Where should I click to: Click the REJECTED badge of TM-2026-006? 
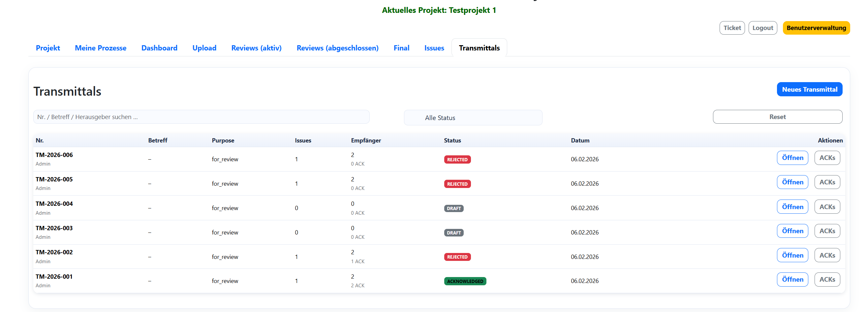457,160
